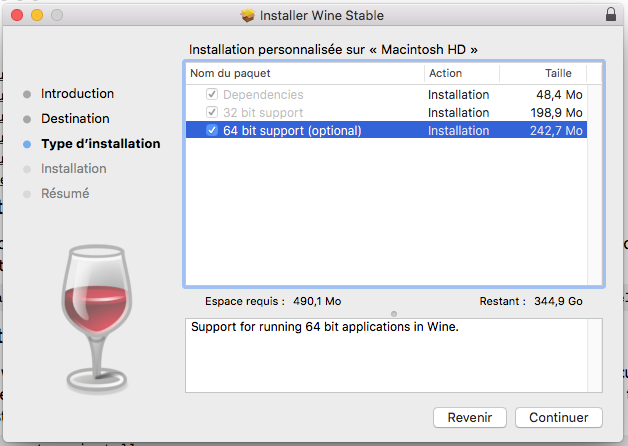Select the Type d'installation step
Image resolution: width=628 pixels, height=446 pixels.
[x=100, y=144]
